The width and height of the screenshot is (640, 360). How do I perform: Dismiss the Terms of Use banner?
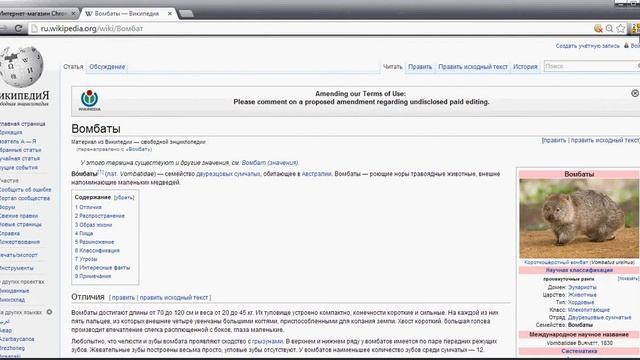[635, 93]
